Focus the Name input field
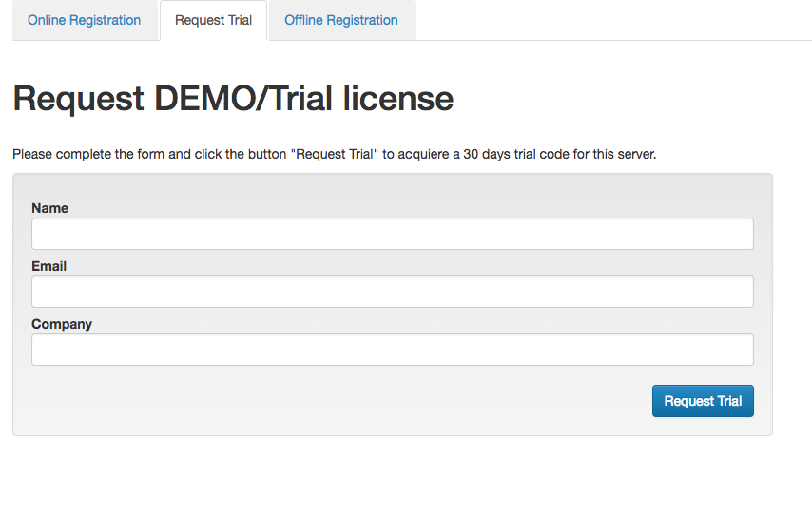Screen dimensions: 812x512 (x=393, y=234)
